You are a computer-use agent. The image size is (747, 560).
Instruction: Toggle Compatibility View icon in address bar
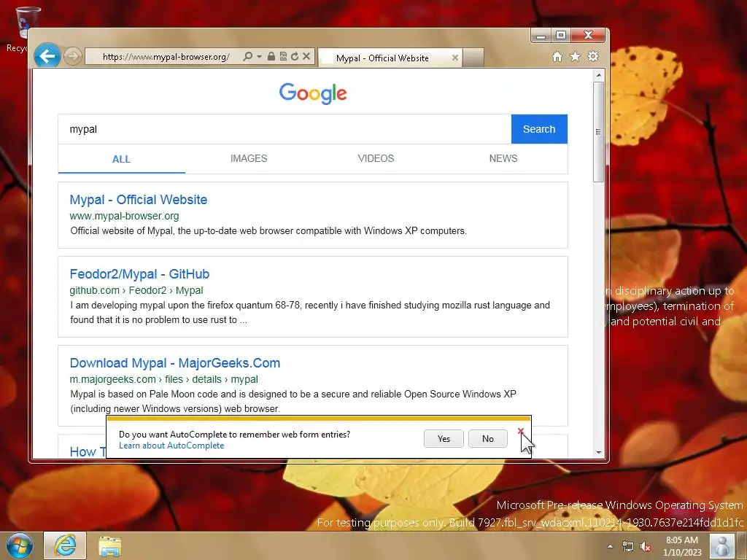click(283, 57)
